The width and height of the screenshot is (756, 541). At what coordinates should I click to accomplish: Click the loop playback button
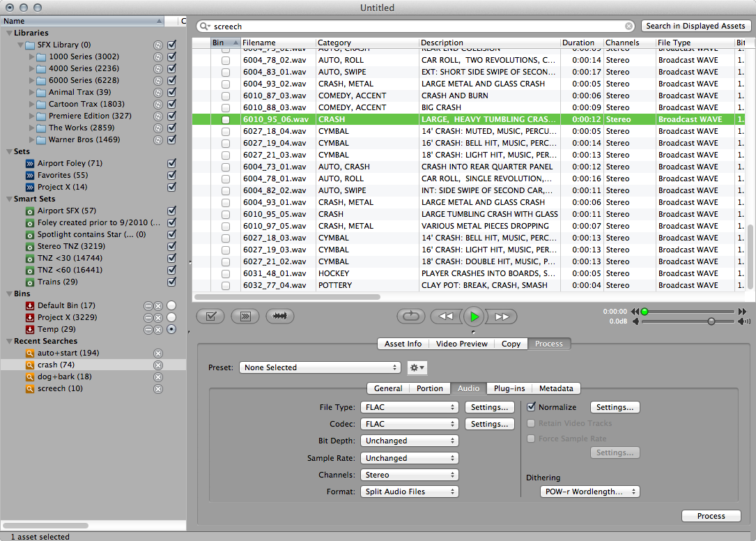pos(410,316)
